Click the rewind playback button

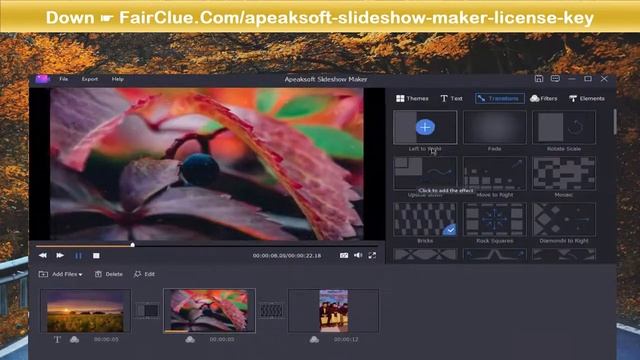tap(42, 256)
